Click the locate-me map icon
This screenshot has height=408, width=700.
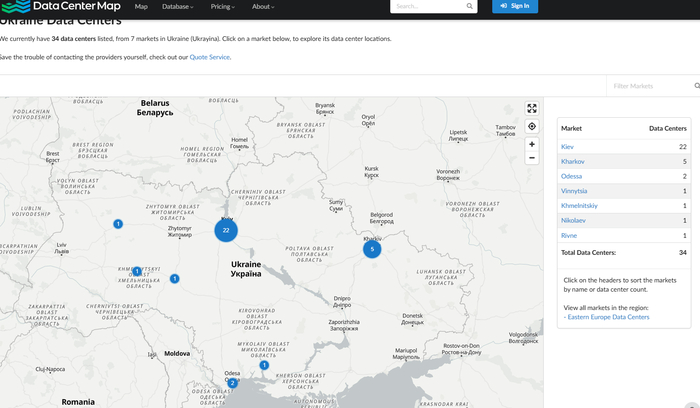point(532,126)
